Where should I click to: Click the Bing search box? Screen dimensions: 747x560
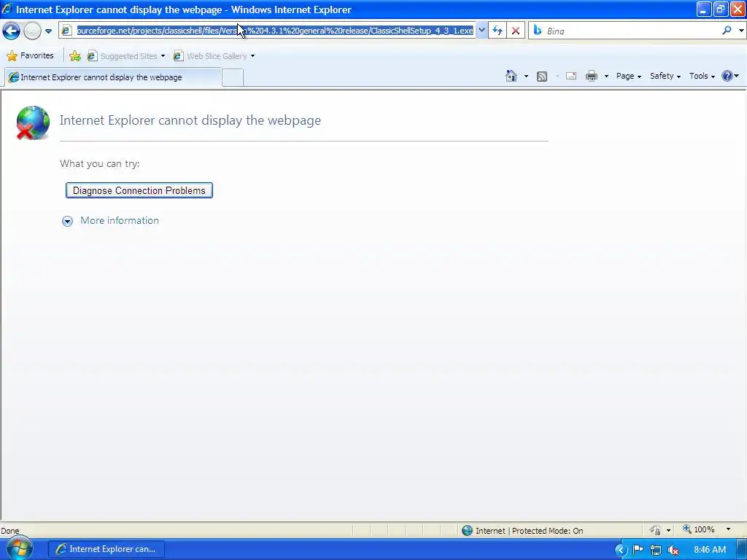[632, 31]
